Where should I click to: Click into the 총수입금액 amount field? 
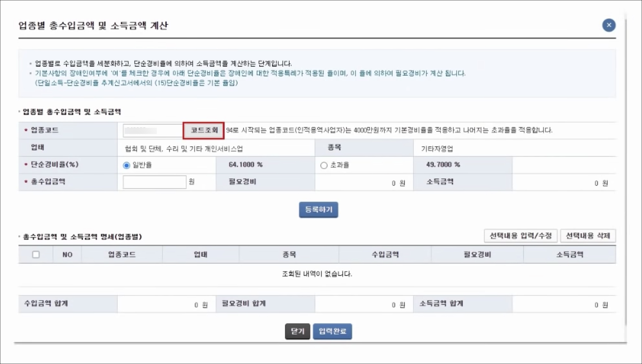pyautogui.click(x=155, y=182)
